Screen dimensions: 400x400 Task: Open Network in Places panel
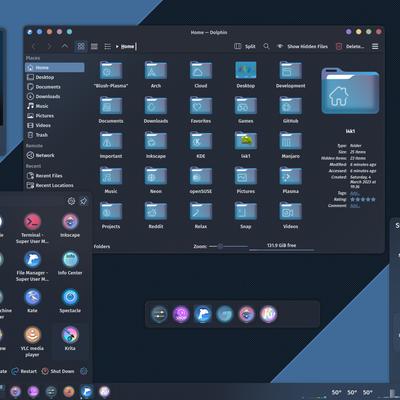[55, 155]
